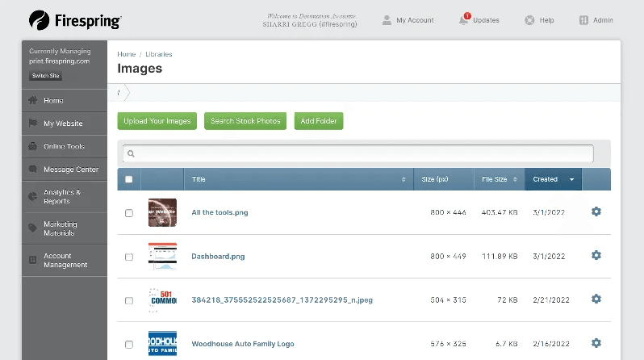644x360 pixels.
Task: Click the search magnifier icon
Action: click(131, 153)
